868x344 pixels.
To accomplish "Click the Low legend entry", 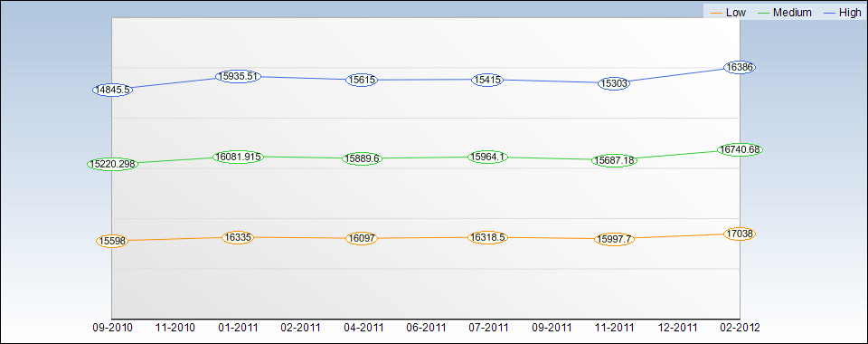I will [728, 12].
